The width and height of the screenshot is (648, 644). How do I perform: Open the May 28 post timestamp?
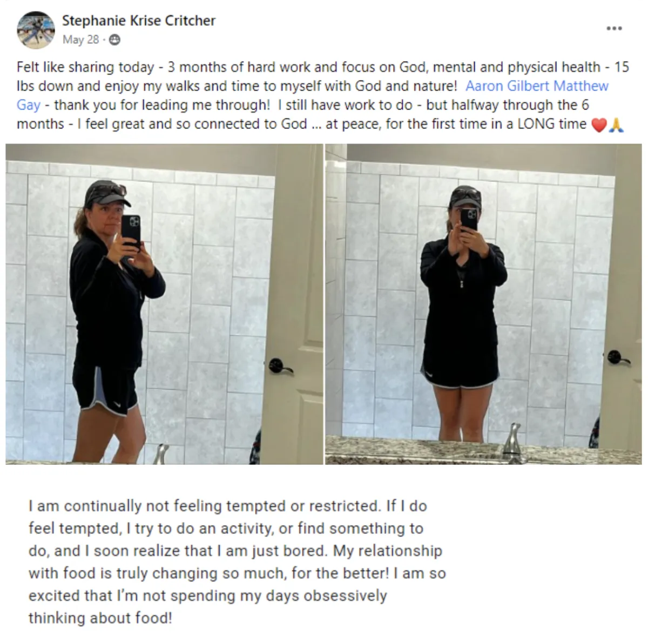(80, 39)
